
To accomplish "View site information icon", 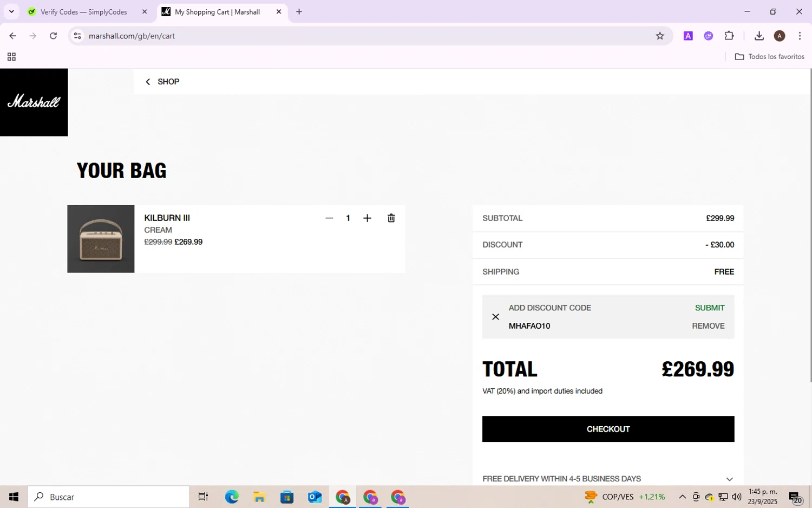I will click(x=77, y=36).
